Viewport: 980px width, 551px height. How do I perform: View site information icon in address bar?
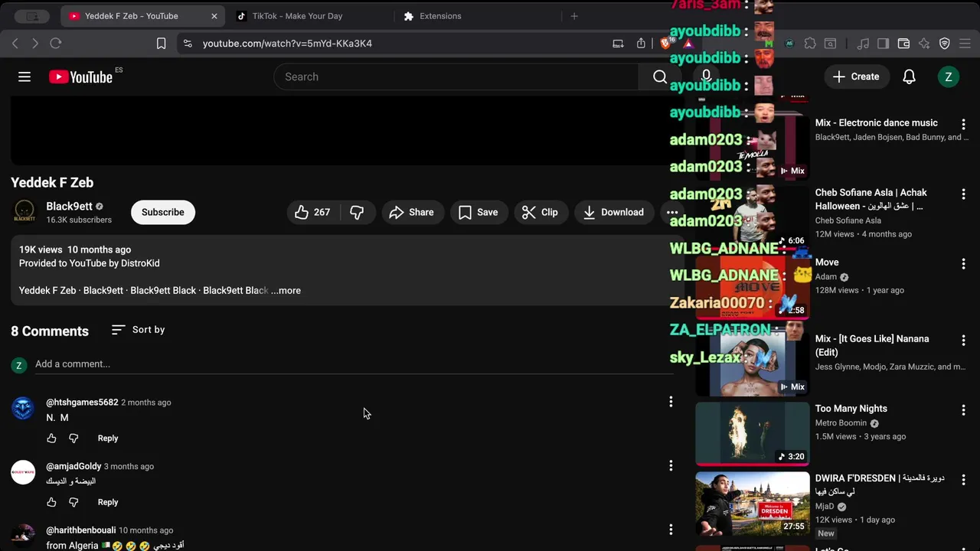[x=188, y=44]
